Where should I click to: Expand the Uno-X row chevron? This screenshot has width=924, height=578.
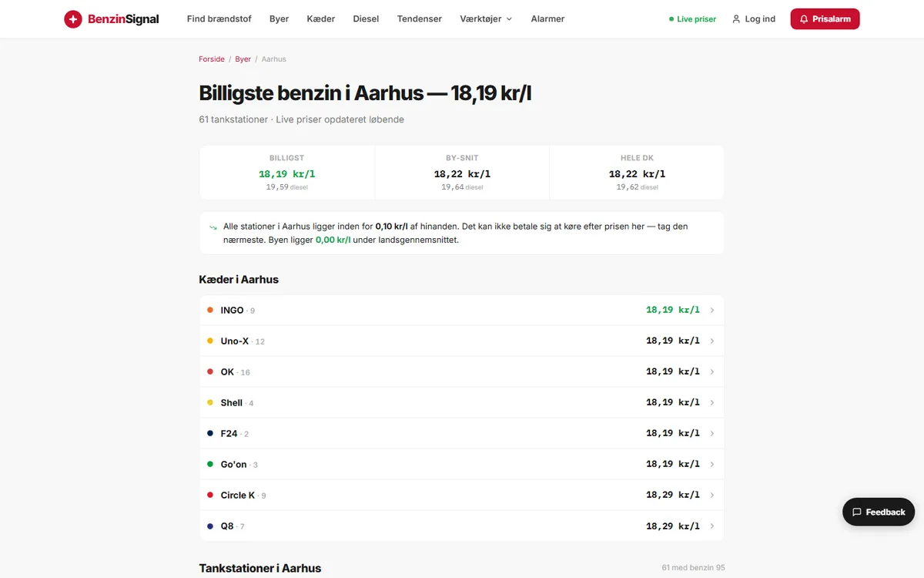coord(711,341)
